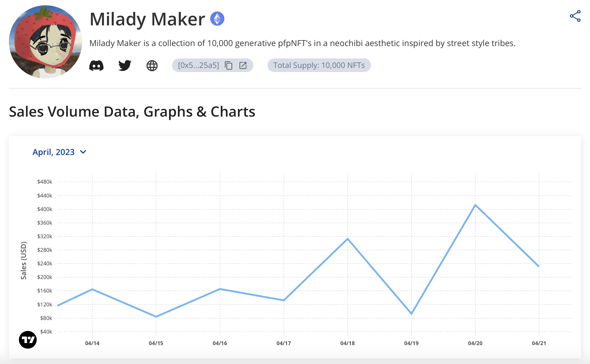Viewport: 590px width, 364px height.
Task: Open contract in external explorer icon
Action: click(243, 66)
